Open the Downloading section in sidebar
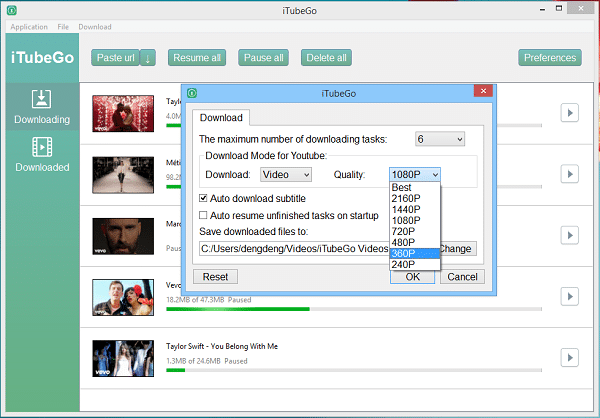The height and width of the screenshot is (418, 600). pos(42,107)
